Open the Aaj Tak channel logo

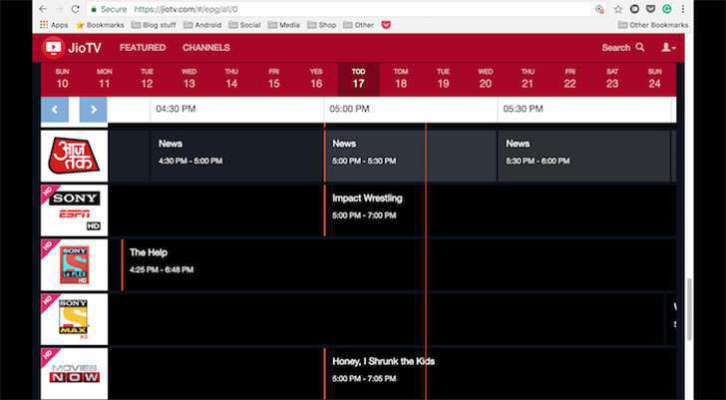coord(74,156)
